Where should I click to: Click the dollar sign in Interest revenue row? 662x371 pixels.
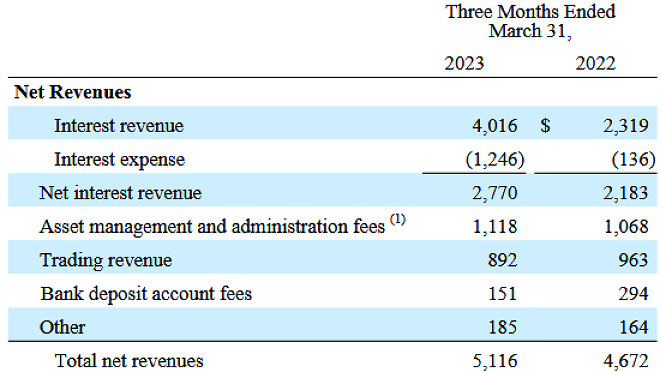click(545, 126)
